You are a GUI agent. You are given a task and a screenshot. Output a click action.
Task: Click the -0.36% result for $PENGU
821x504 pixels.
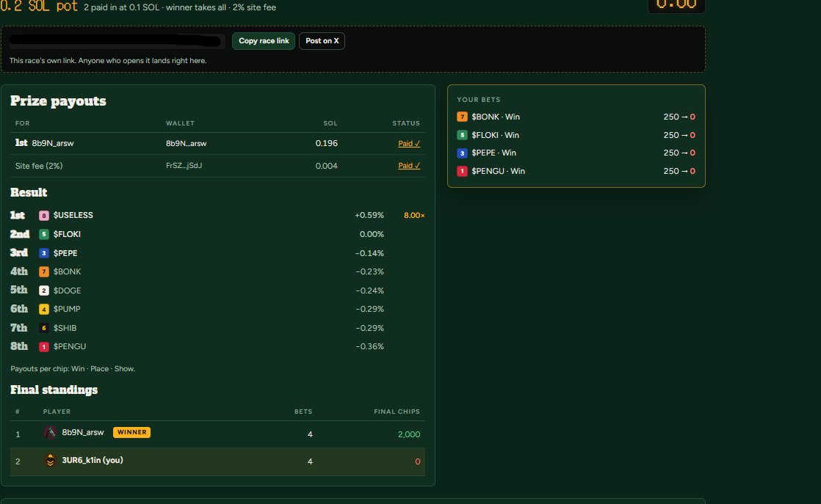pos(369,346)
